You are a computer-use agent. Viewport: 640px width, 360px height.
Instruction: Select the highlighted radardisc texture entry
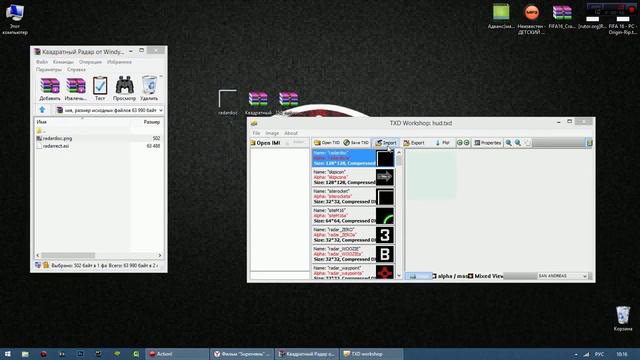click(x=353, y=158)
